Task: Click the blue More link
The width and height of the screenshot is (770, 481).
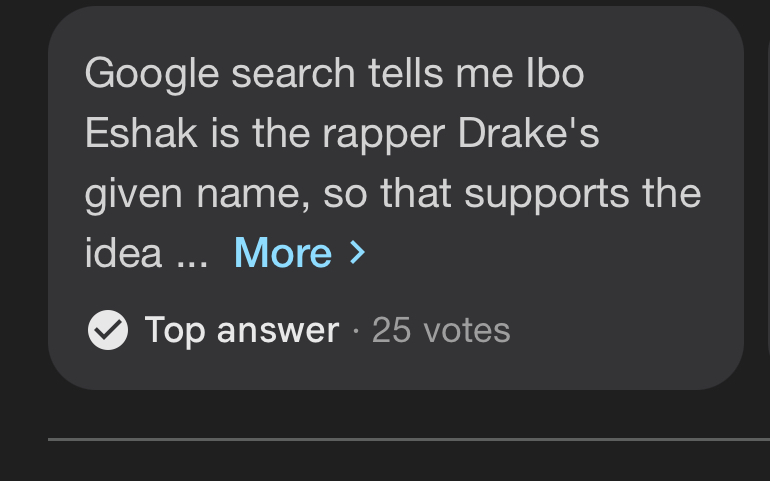Action: point(283,254)
